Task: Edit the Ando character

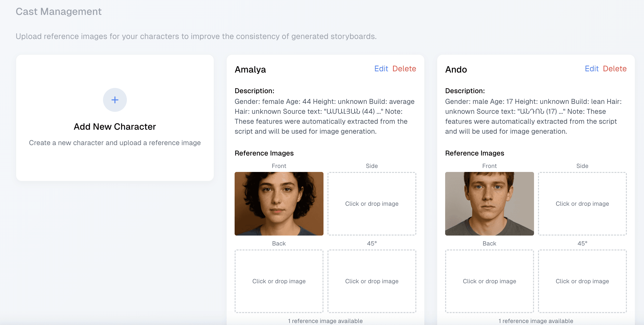Action: (x=591, y=69)
